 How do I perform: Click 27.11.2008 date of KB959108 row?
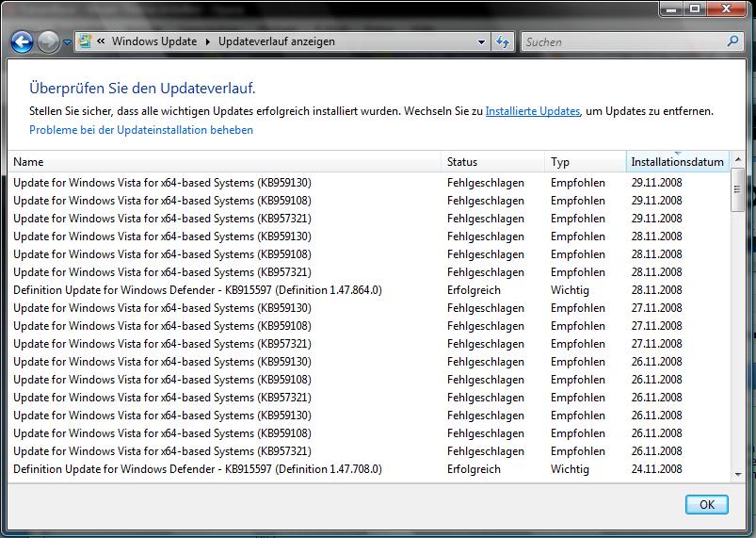pos(657,326)
